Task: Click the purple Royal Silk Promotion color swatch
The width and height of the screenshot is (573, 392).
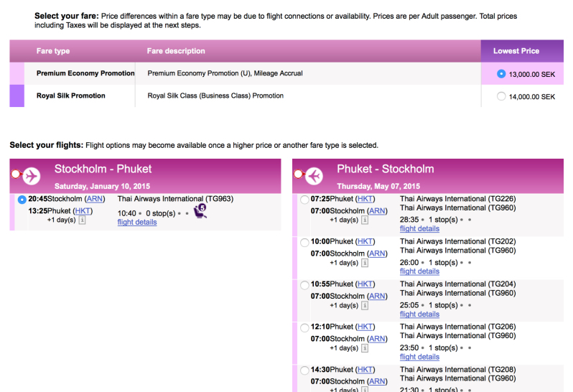Action: click(x=17, y=95)
